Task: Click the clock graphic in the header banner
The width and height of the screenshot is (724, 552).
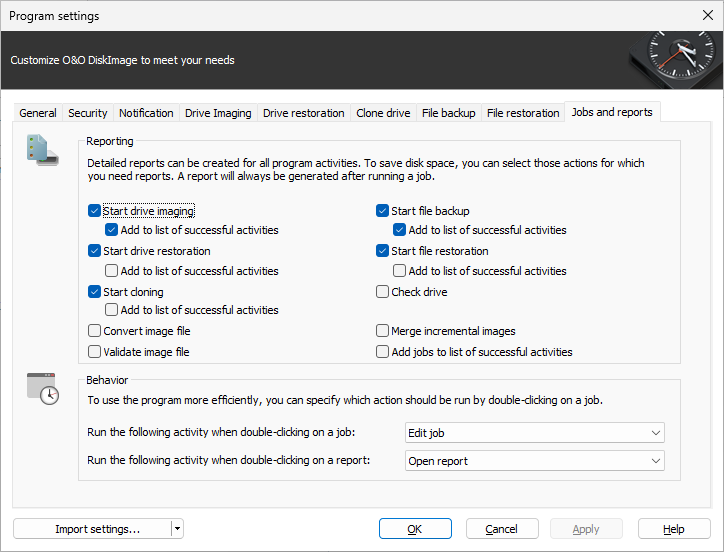Action: 676,60
